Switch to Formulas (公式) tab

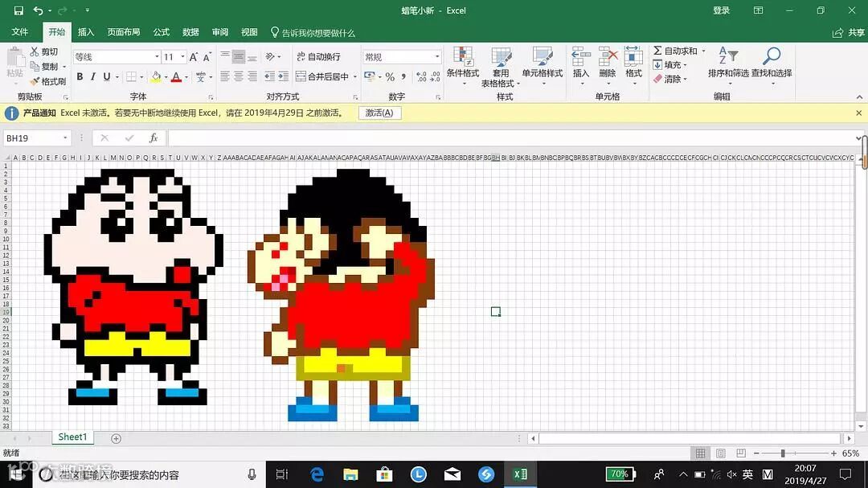(x=161, y=32)
